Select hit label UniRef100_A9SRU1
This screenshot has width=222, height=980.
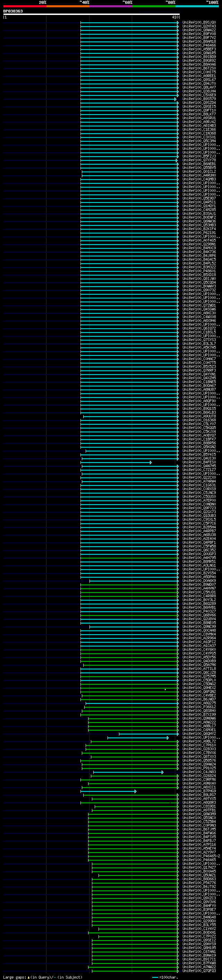point(199,118)
